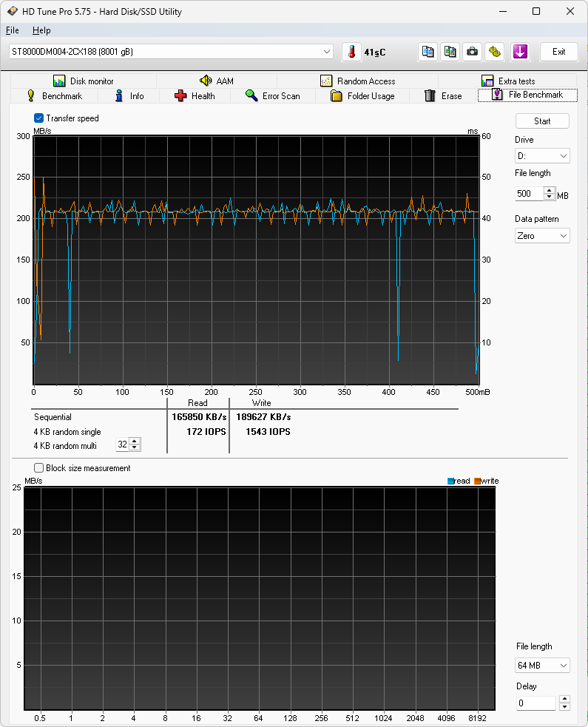Open the Data pattern Zero dropdown
Screen dimensions: 588x727
click(542, 235)
